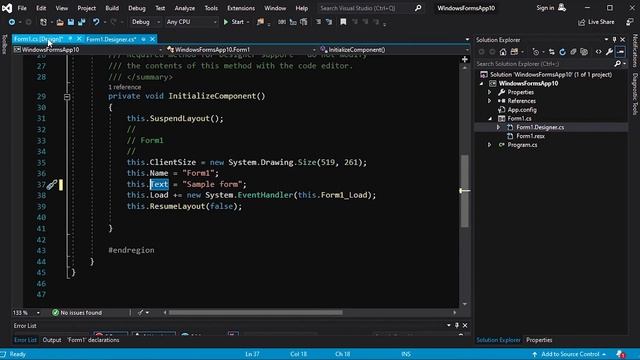Image resolution: width=640 pixels, height=360 pixels.
Task: Click the Open File folder icon
Action: 60,22
